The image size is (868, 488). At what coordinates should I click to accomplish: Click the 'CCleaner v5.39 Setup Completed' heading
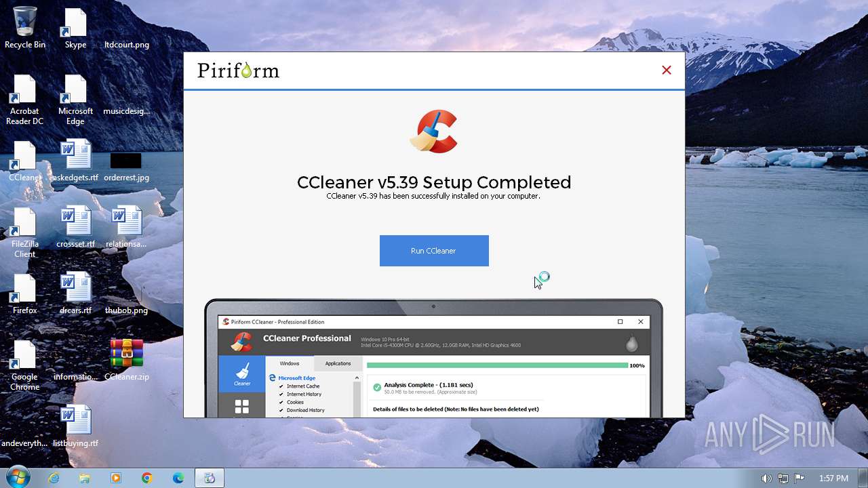(434, 182)
